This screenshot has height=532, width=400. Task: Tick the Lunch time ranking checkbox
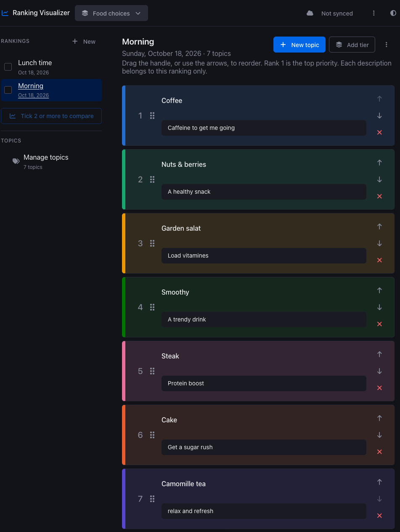[x=8, y=67]
